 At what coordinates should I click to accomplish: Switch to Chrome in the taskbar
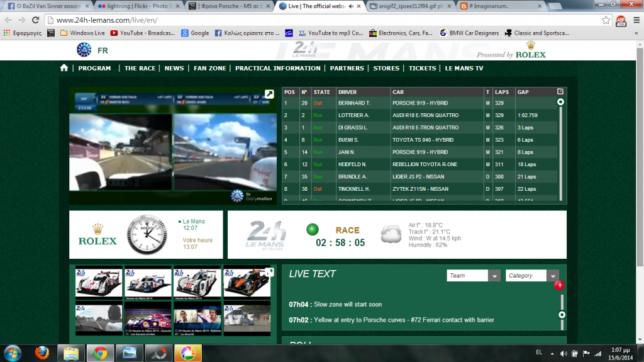click(x=100, y=353)
